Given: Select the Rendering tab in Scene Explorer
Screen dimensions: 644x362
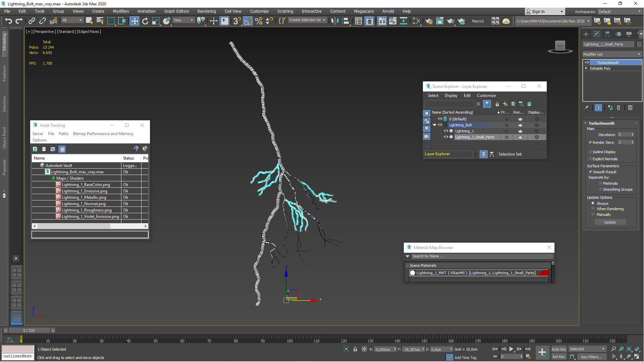Looking at the screenshot, I should tap(518, 112).
